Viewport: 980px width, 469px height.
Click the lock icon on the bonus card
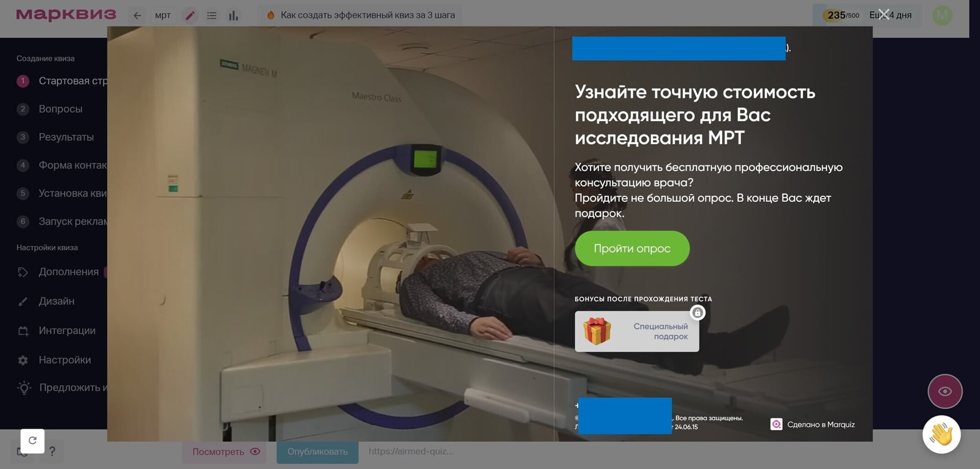click(697, 313)
